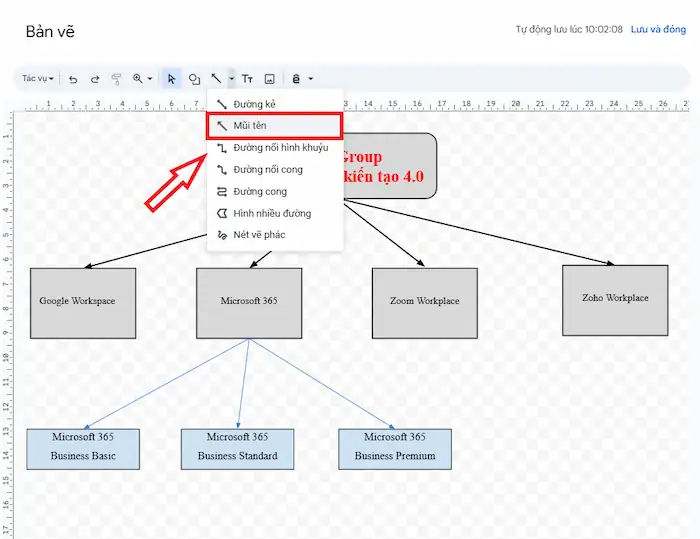Select the Google Workspace box
The width and height of the screenshot is (700, 539).
pyautogui.click(x=83, y=303)
